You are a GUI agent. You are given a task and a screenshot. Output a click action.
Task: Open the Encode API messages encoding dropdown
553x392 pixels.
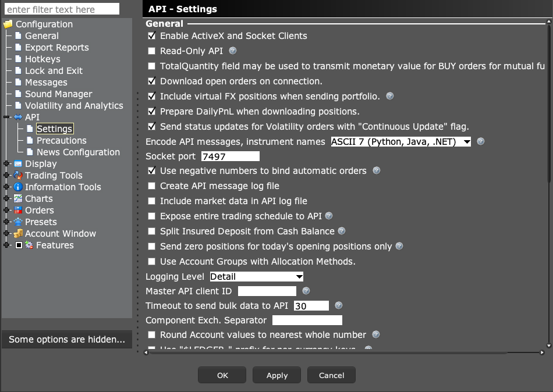400,142
